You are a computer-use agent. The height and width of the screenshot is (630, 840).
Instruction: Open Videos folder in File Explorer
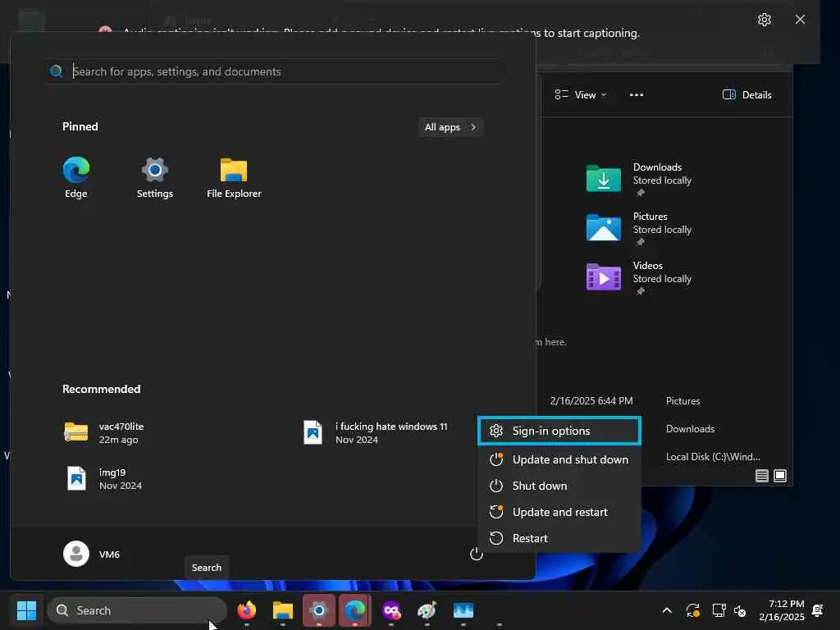click(638, 278)
